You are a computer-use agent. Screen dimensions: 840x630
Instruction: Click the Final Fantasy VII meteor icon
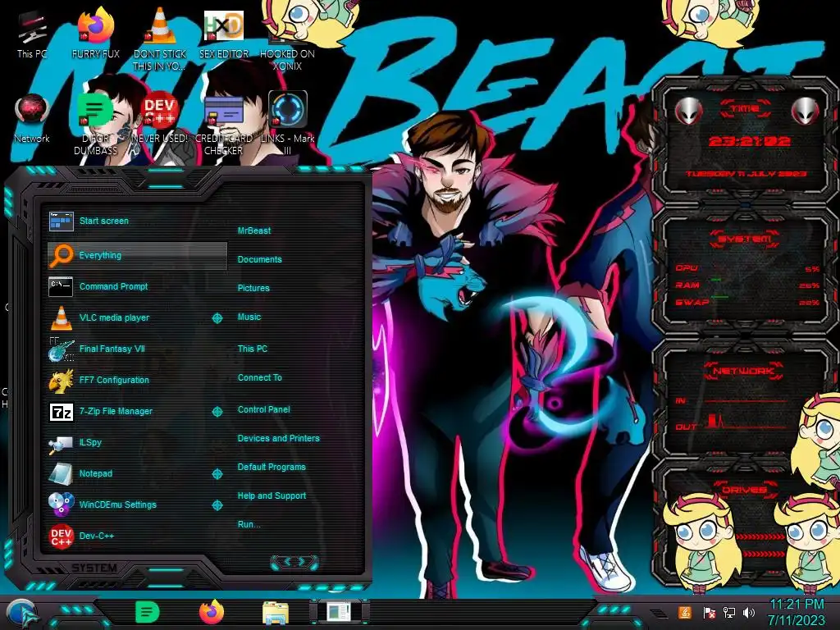(x=61, y=349)
